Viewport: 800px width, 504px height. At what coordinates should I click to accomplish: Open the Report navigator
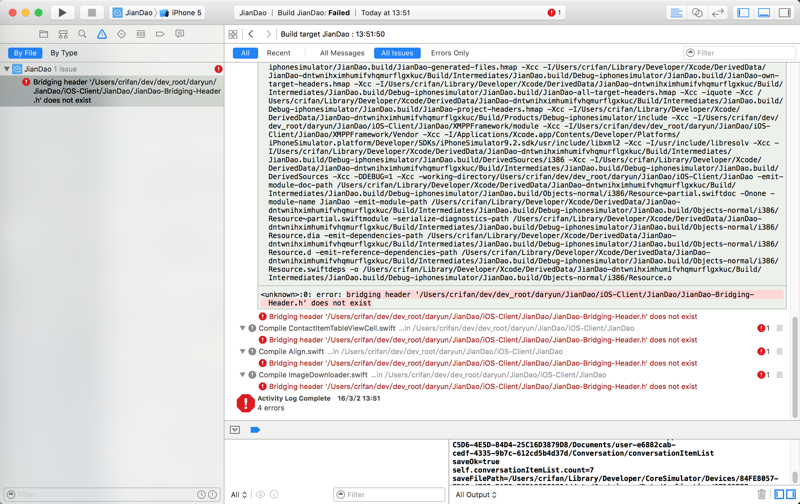pos(180,34)
